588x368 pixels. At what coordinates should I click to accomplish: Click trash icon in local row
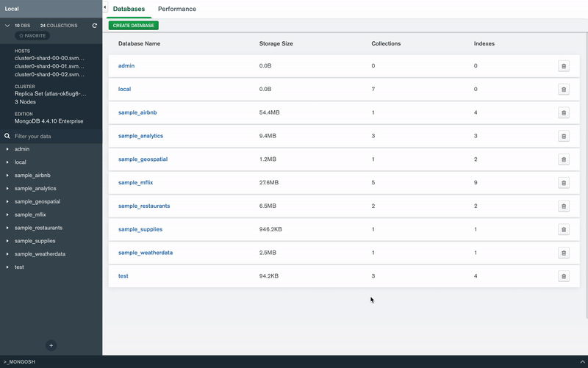[564, 89]
